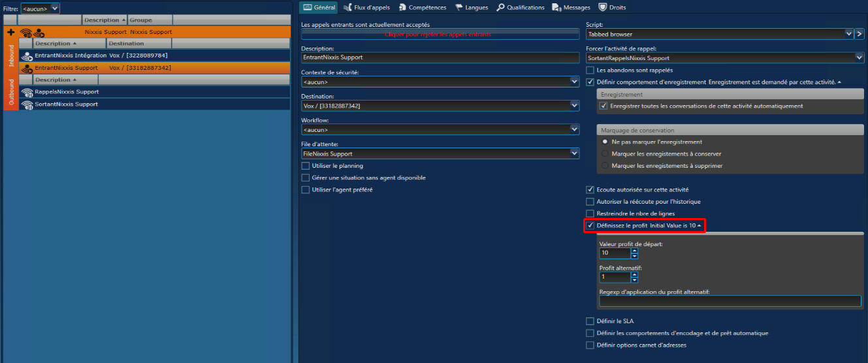Enable Définir le SLA checkbox
868x363 pixels.
[x=590, y=321]
